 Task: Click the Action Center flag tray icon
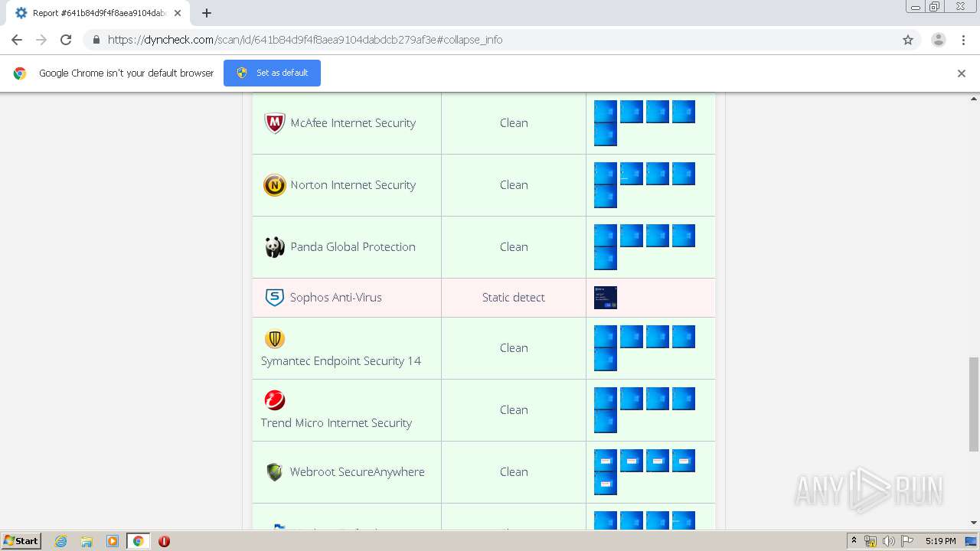tap(907, 541)
